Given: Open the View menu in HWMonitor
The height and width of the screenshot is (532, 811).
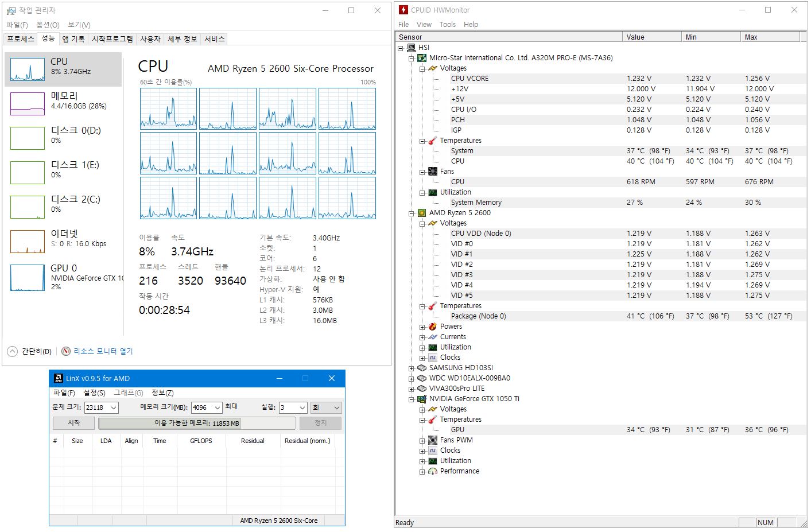Looking at the screenshot, I should [x=424, y=25].
